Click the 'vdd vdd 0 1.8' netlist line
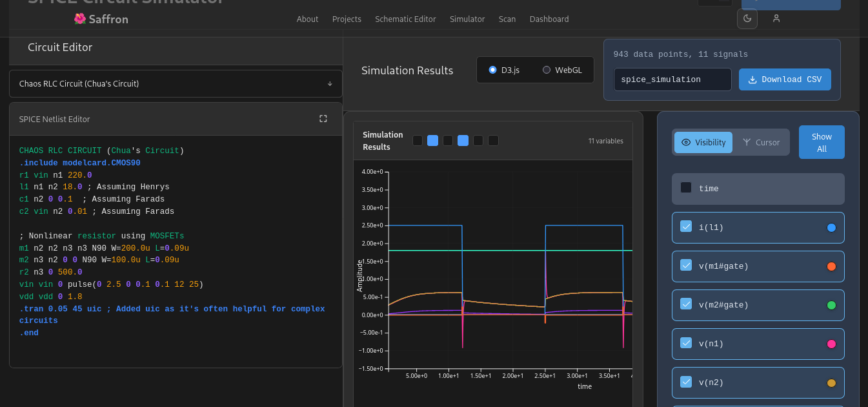 point(51,297)
